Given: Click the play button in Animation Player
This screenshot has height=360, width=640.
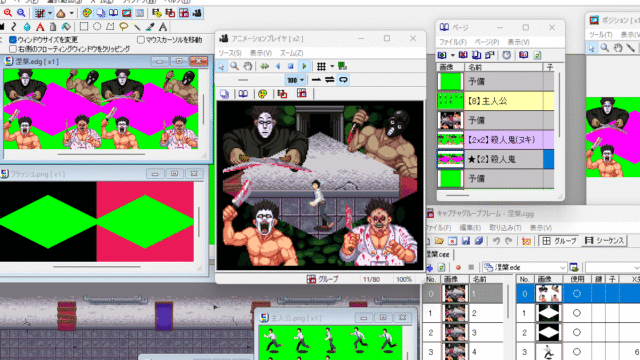Looking at the screenshot, I should [304, 66].
